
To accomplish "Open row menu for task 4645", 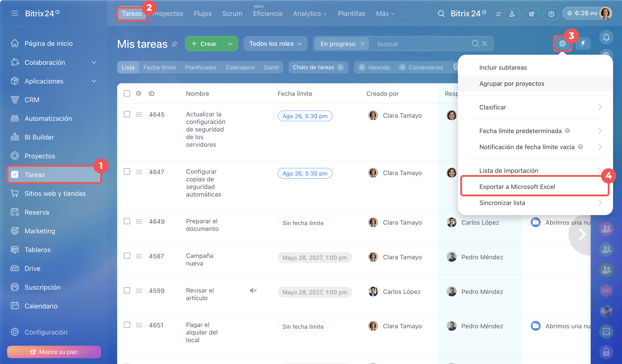I will tap(139, 114).
